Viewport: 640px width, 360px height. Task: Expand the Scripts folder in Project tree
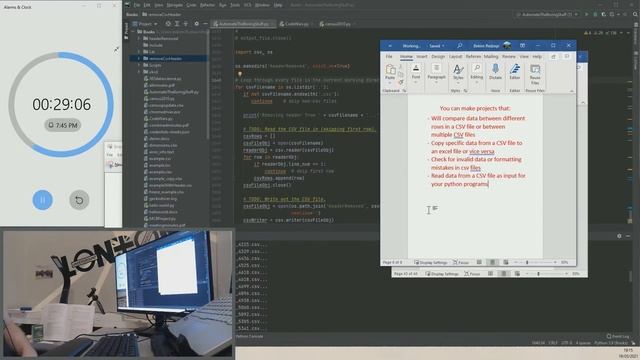coord(139,65)
